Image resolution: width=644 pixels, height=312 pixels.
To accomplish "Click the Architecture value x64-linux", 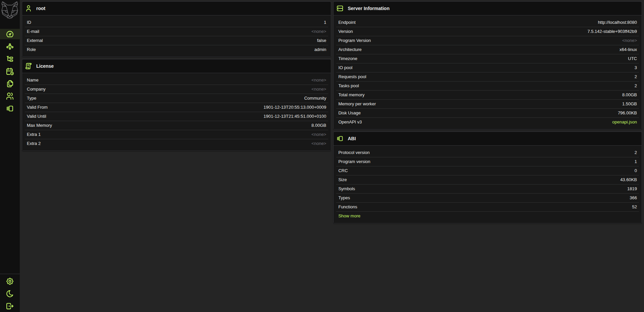I will 628,50.
